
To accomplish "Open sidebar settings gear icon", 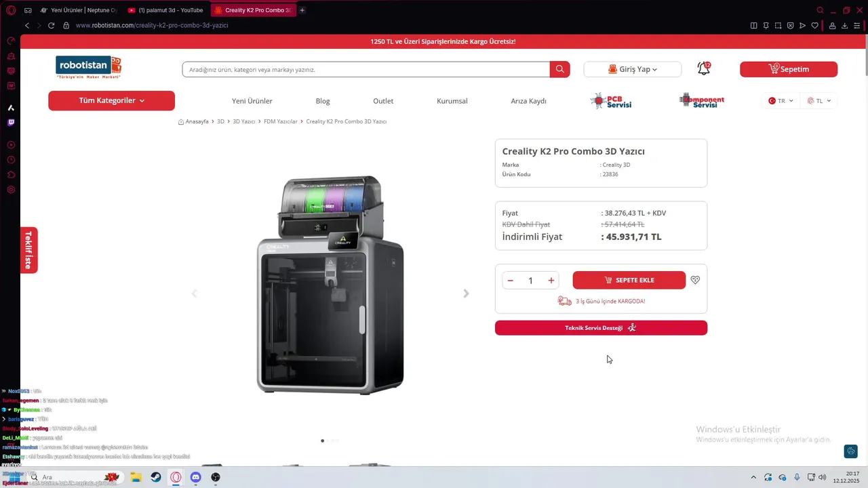I will [x=11, y=190].
